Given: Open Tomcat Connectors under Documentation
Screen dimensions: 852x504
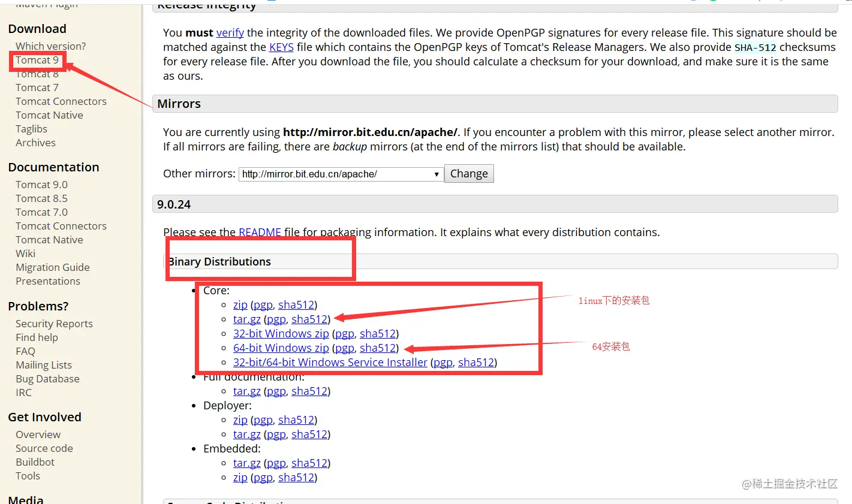Looking at the screenshot, I should click(61, 226).
